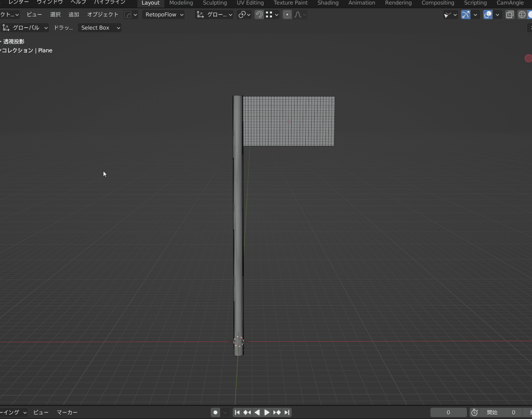Toggle auto keying record button
This screenshot has width=532, height=419.
click(215, 412)
